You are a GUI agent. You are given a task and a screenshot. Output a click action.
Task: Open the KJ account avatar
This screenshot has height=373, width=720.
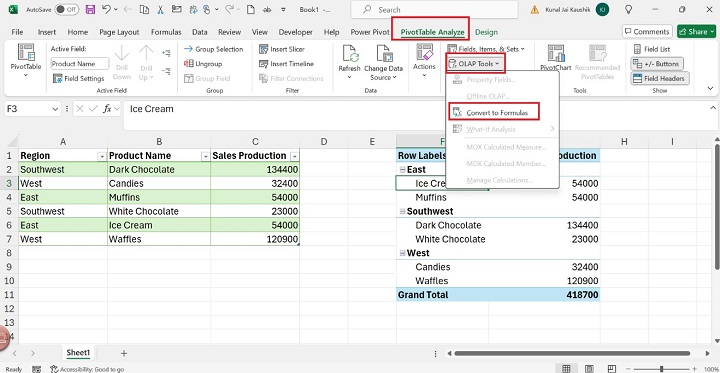point(602,9)
